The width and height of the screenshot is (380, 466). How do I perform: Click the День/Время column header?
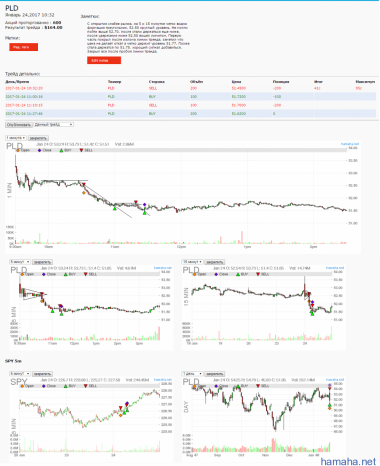click(17, 82)
